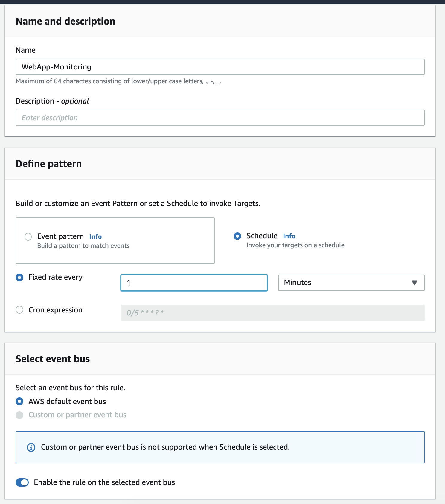Click the fixed rate value field

point(194,283)
